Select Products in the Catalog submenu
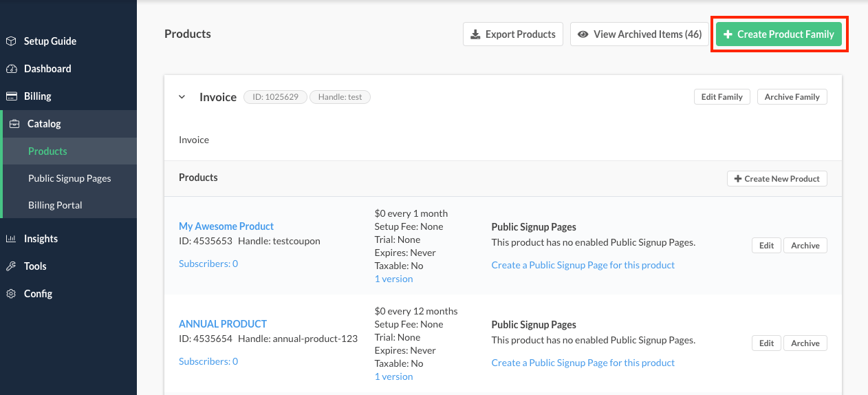 [47, 151]
